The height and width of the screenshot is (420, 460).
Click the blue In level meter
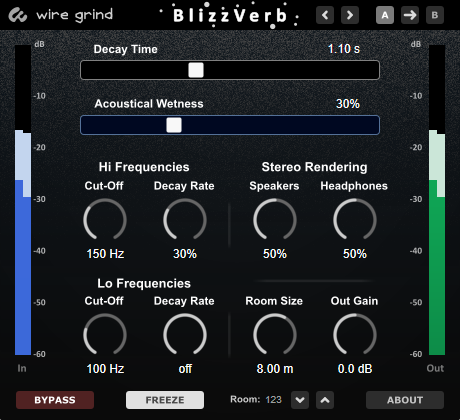click(x=23, y=200)
